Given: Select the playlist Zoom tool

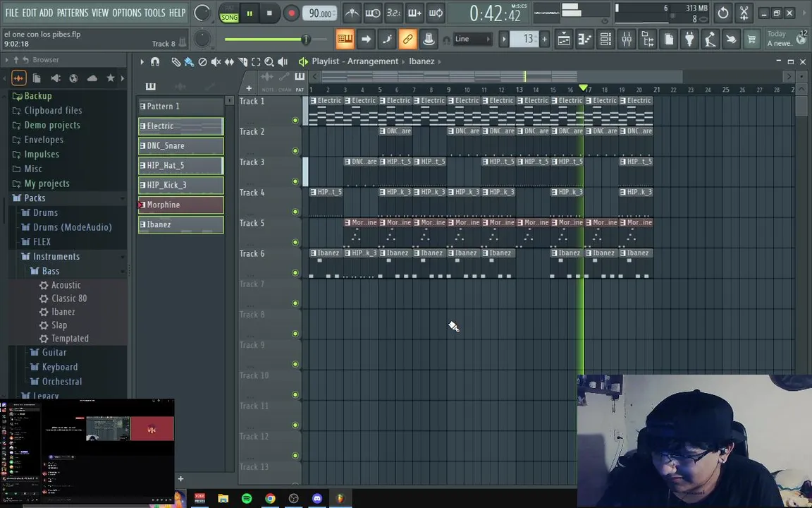Looking at the screenshot, I should pyautogui.click(x=269, y=62).
